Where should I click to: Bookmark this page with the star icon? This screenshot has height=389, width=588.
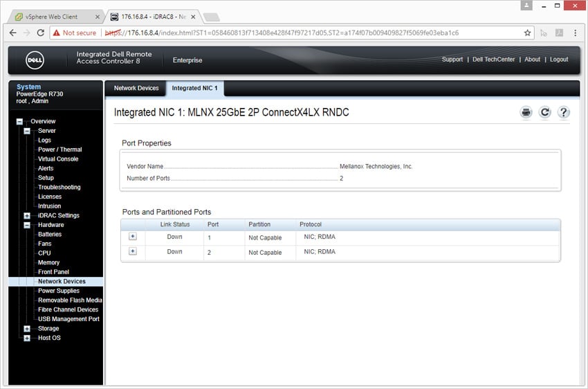click(527, 33)
